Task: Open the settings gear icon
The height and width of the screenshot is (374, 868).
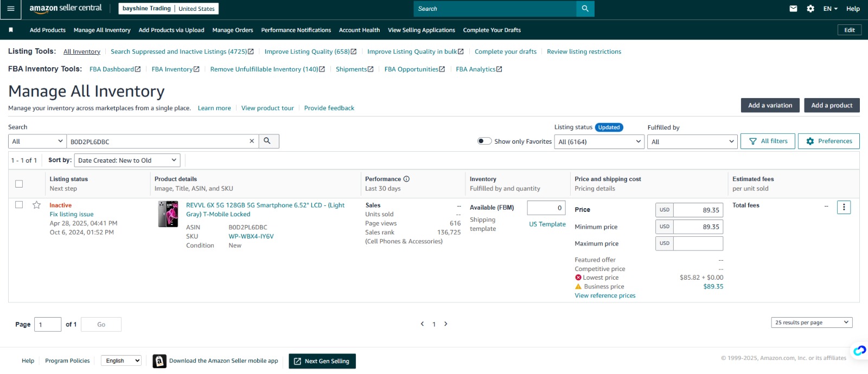Action: point(810,9)
